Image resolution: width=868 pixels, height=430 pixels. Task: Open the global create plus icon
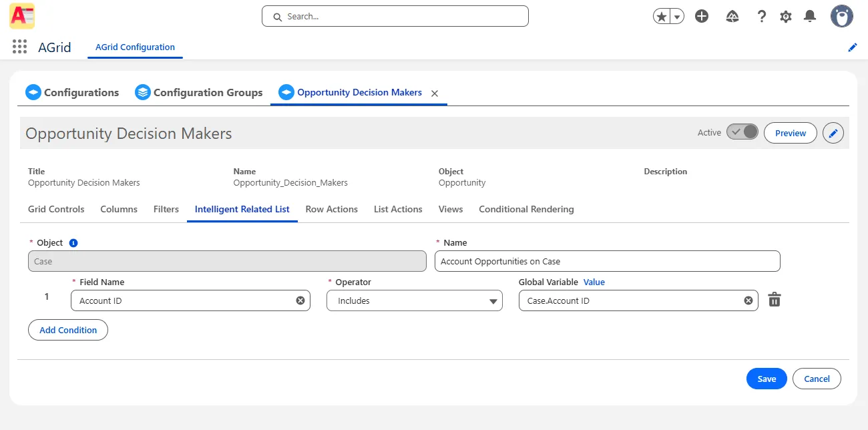click(701, 17)
